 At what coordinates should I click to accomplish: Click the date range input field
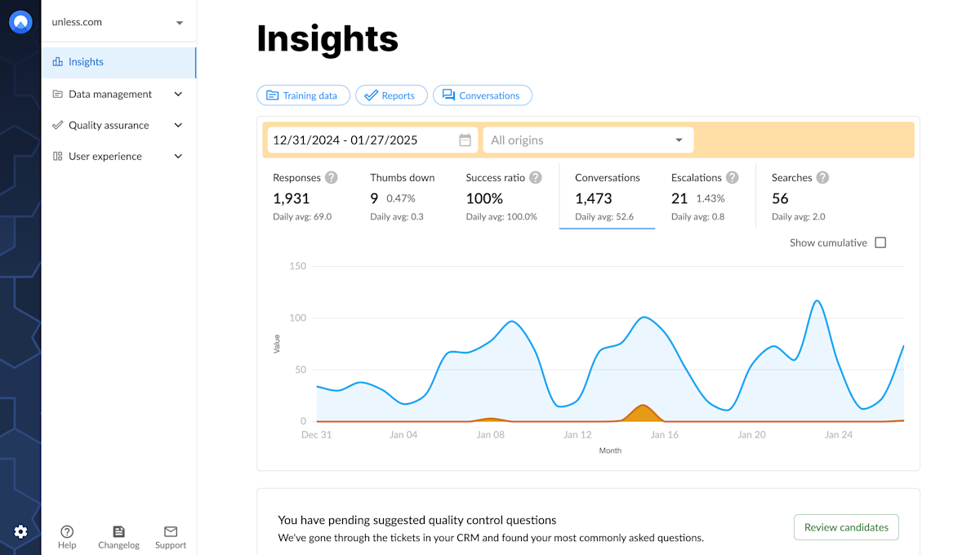[367, 140]
